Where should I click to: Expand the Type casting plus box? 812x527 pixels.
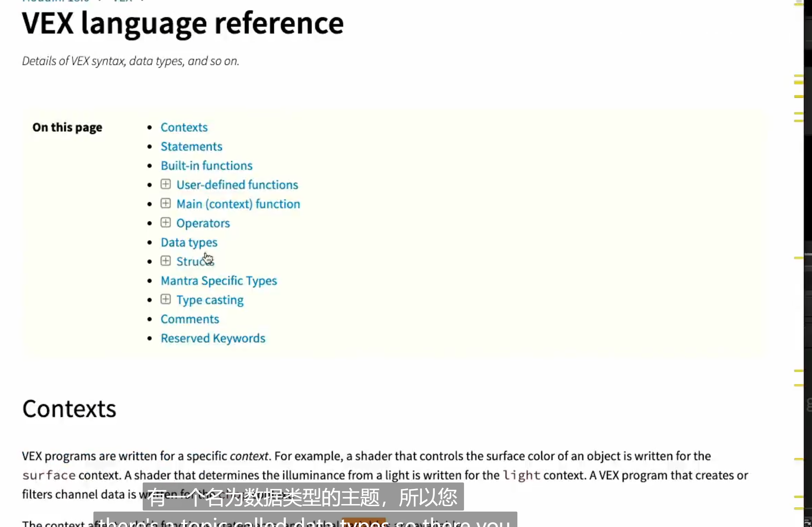click(x=166, y=299)
